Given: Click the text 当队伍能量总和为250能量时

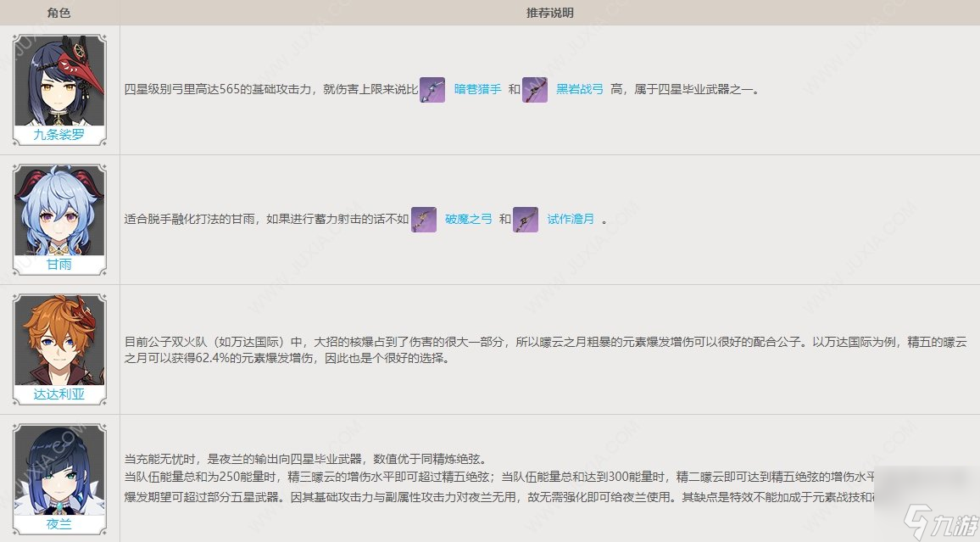Looking at the screenshot, I should (x=203, y=477).
